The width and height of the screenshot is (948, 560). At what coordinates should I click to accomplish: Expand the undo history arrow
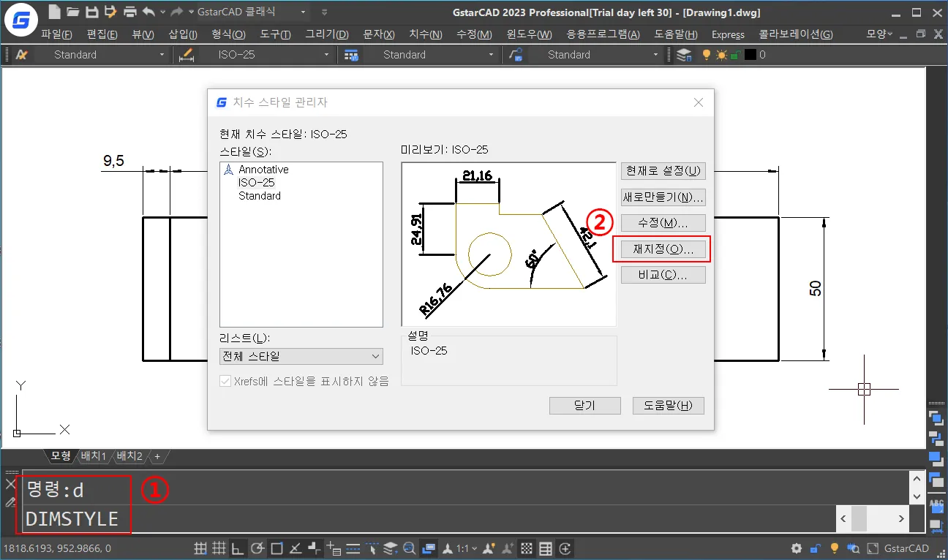162,12
